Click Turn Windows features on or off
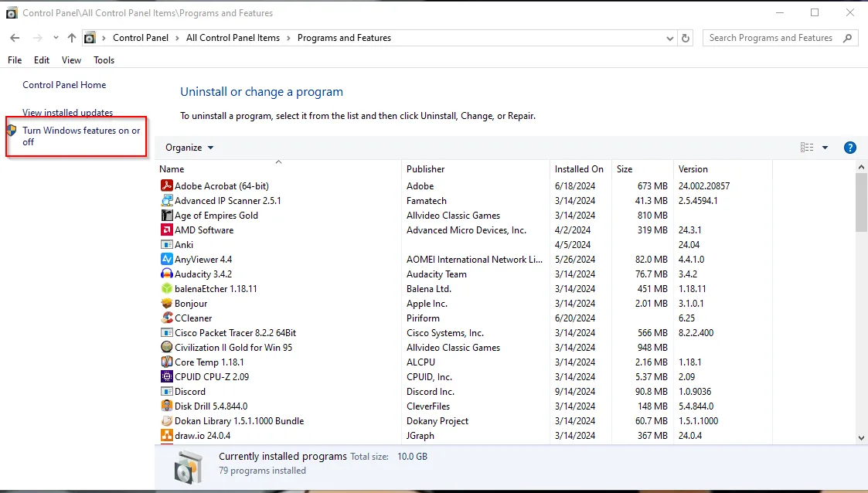The height and width of the screenshot is (493, 868). (x=81, y=136)
